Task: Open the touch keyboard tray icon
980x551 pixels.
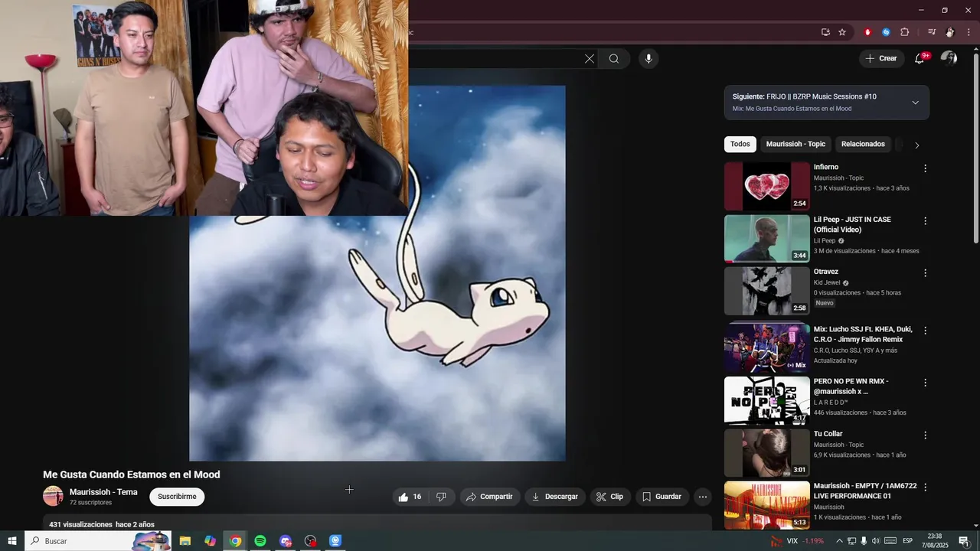Action: [x=890, y=541]
